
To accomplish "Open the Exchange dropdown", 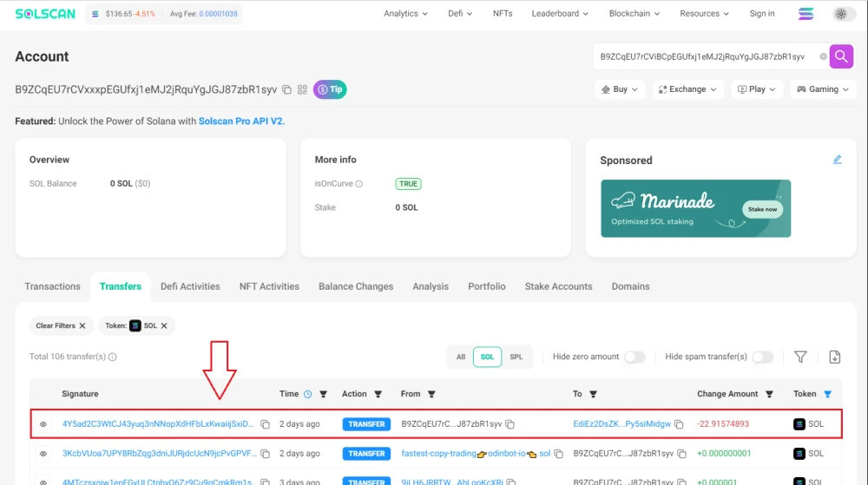I will (x=688, y=89).
